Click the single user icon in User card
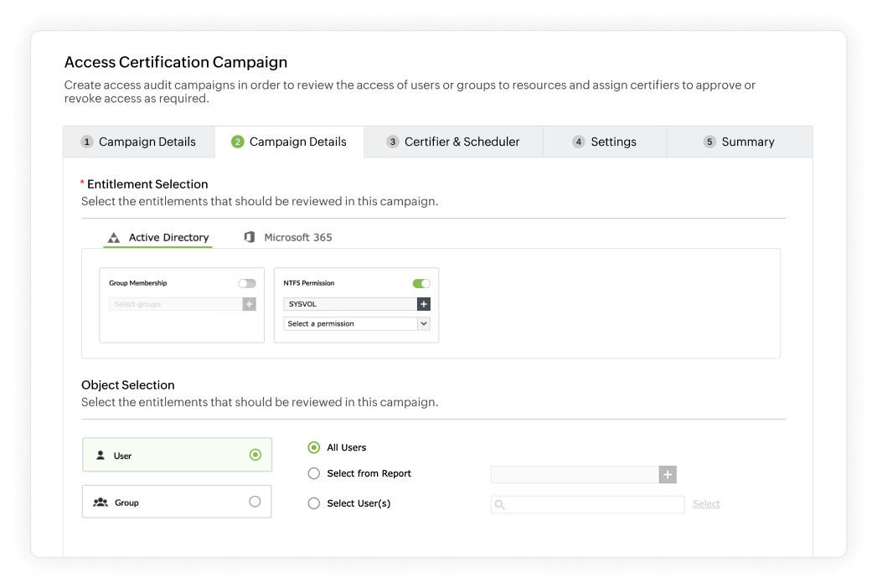This screenshot has height=588, width=877. pyautogui.click(x=101, y=456)
